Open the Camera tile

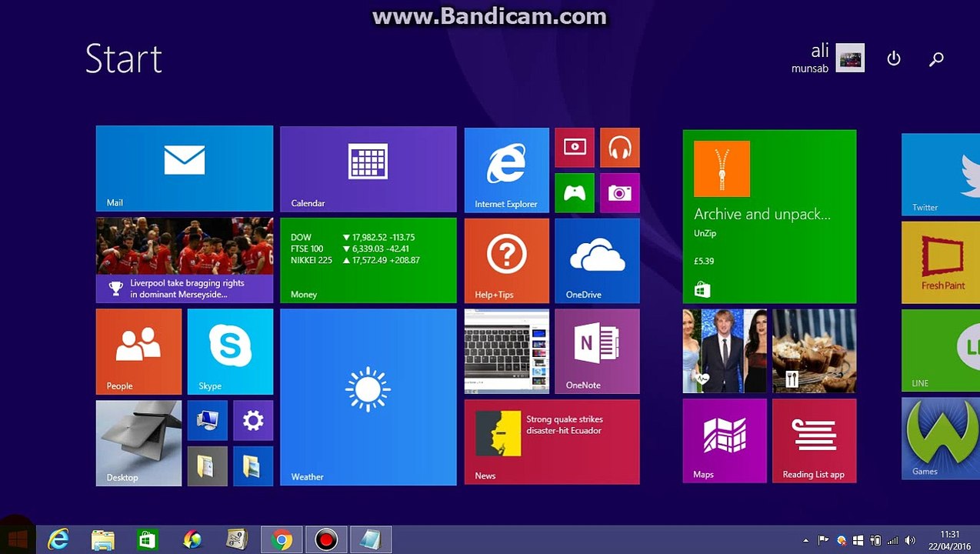pos(620,193)
